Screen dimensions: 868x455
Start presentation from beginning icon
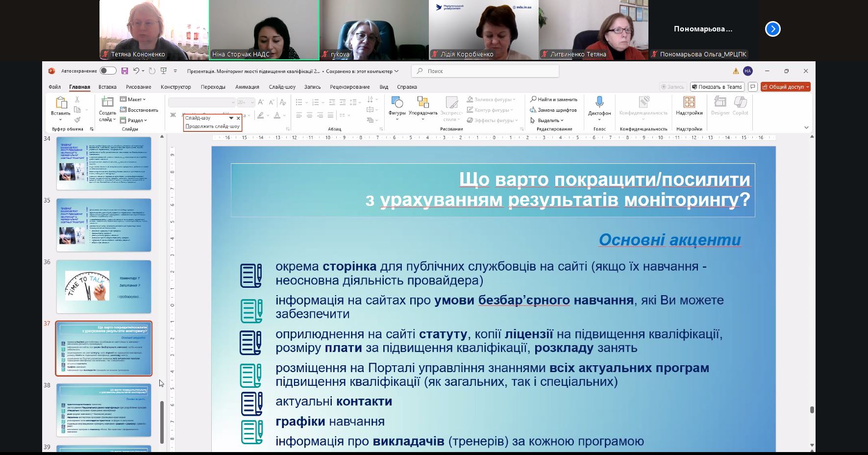pyautogui.click(x=164, y=71)
